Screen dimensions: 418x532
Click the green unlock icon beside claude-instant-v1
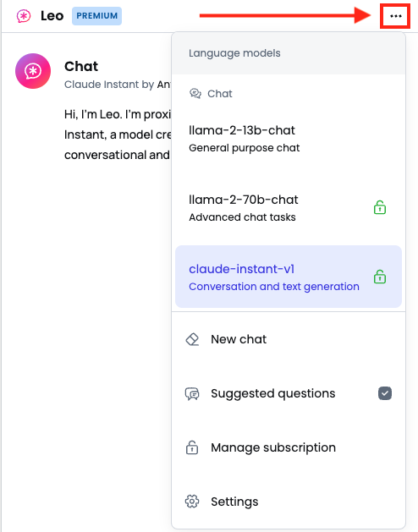tap(380, 277)
